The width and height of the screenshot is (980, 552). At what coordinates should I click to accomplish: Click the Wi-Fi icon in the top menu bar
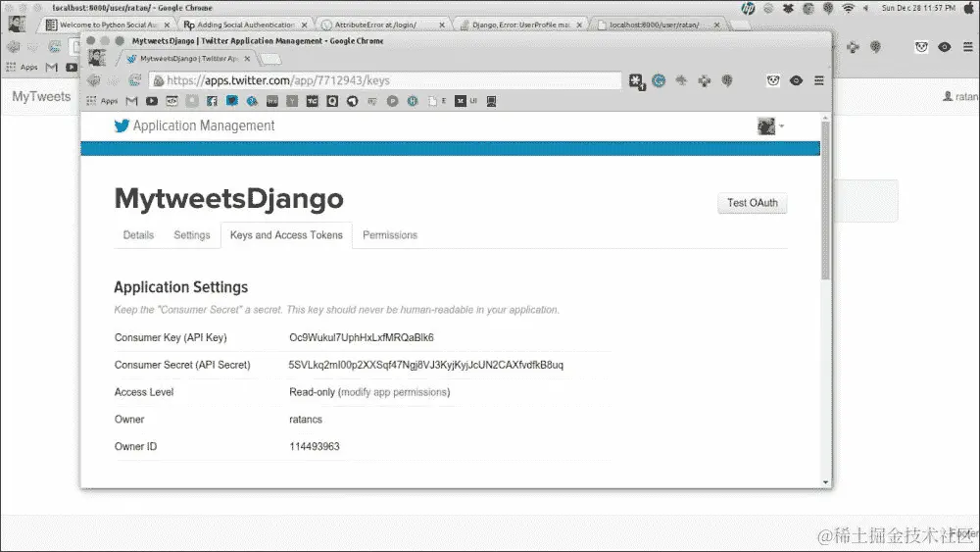[x=848, y=8]
